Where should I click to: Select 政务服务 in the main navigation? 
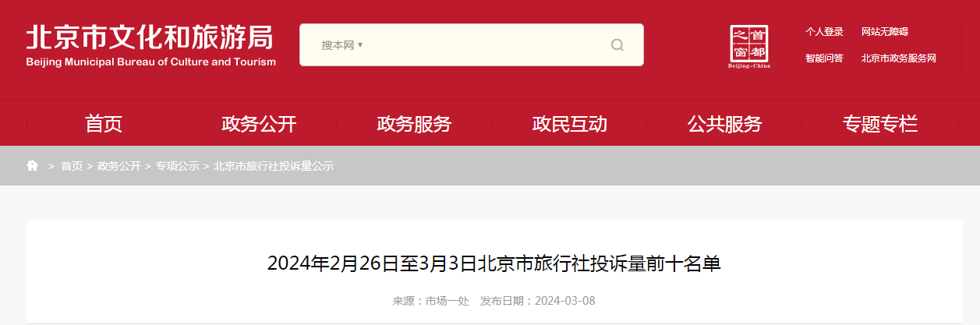click(x=414, y=123)
